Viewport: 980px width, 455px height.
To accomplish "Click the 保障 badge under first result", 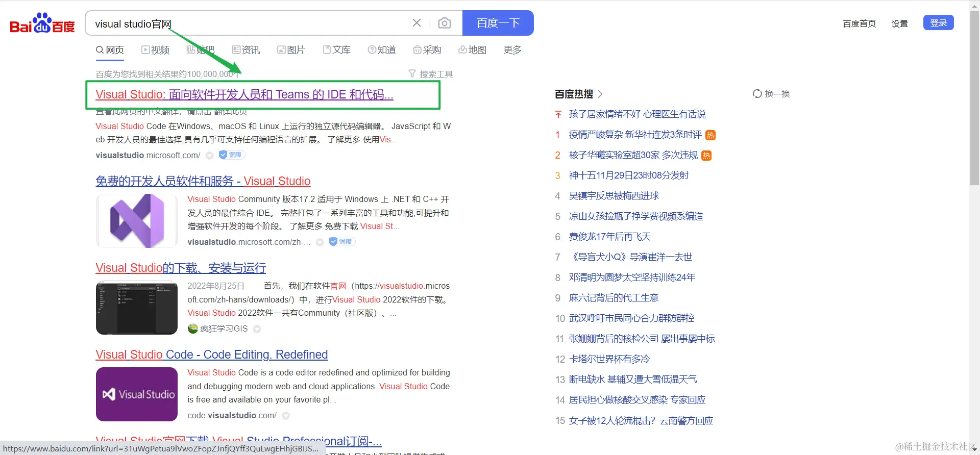I will (232, 155).
